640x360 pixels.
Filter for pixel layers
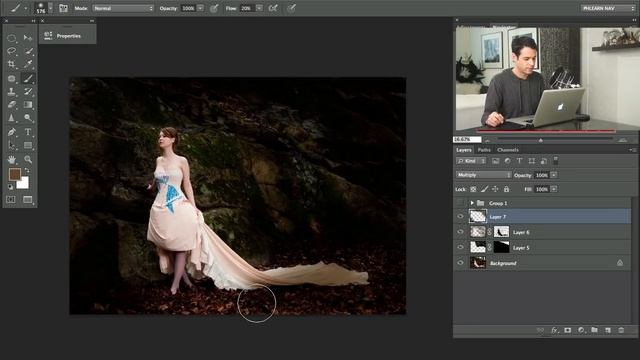[x=496, y=161]
